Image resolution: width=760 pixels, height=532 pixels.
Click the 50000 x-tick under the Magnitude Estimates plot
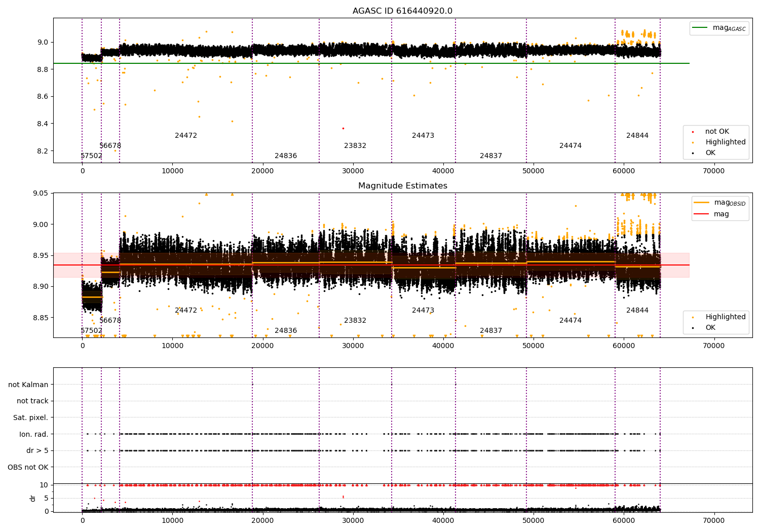point(534,346)
